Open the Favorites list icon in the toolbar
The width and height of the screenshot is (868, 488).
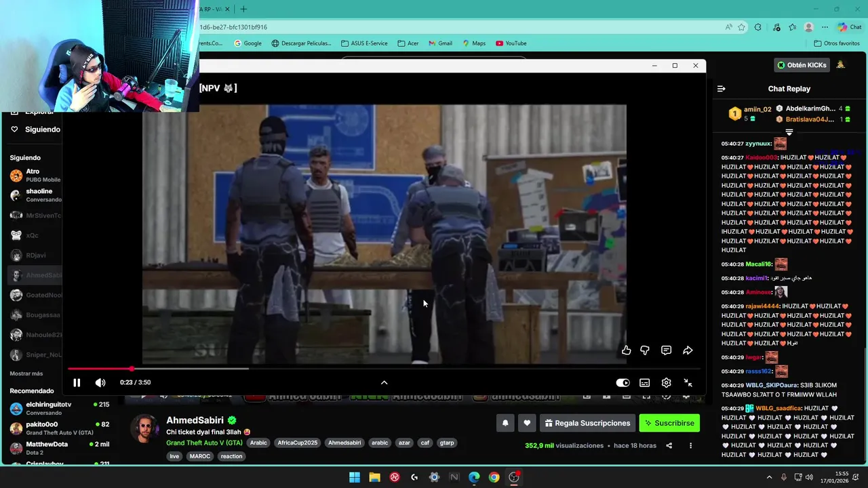pos(792,27)
